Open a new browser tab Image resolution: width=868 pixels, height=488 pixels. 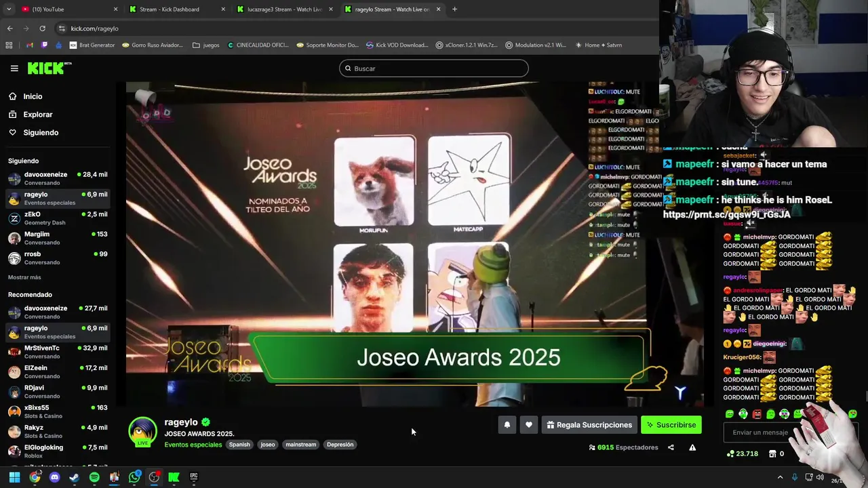(454, 9)
